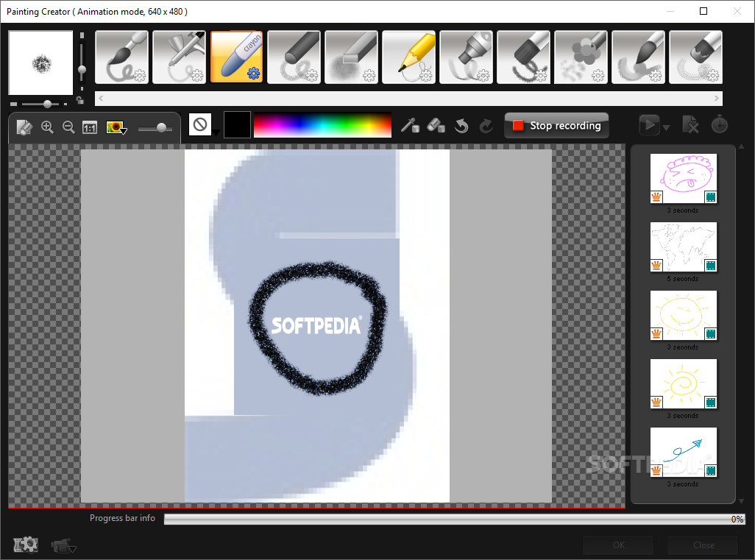Image resolution: width=755 pixels, height=560 pixels.
Task: Open the pink face animation thumbnail
Action: pos(684,179)
